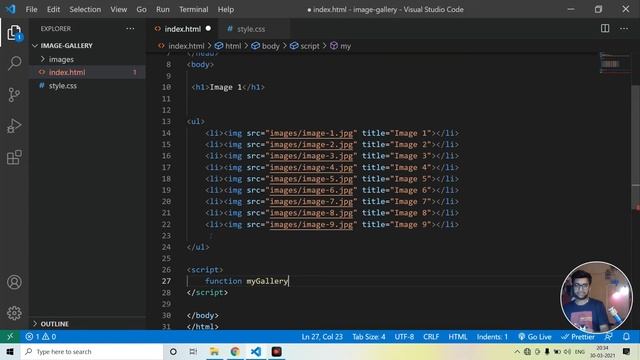
Task: Switch to the index.html editor tab
Action: click(182, 29)
